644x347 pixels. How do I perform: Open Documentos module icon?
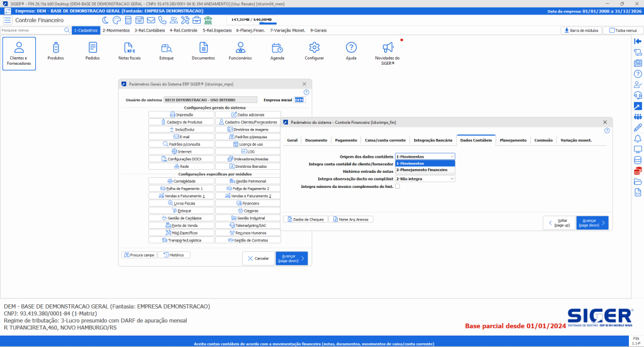click(203, 52)
